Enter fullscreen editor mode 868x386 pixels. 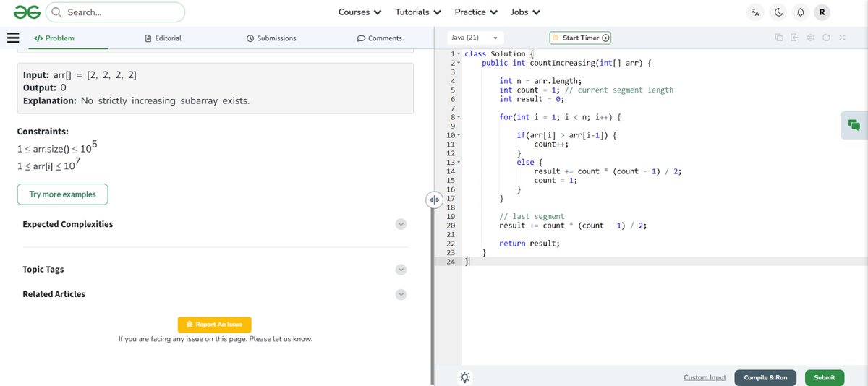click(842, 38)
